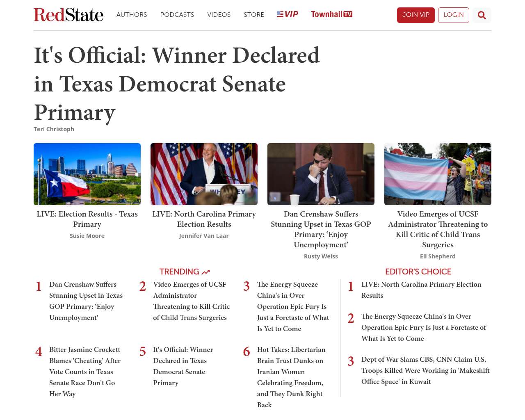Image resolution: width=525 pixels, height=420 pixels.
Task: Click the trans flag protest thumbnail
Action: coord(438,174)
